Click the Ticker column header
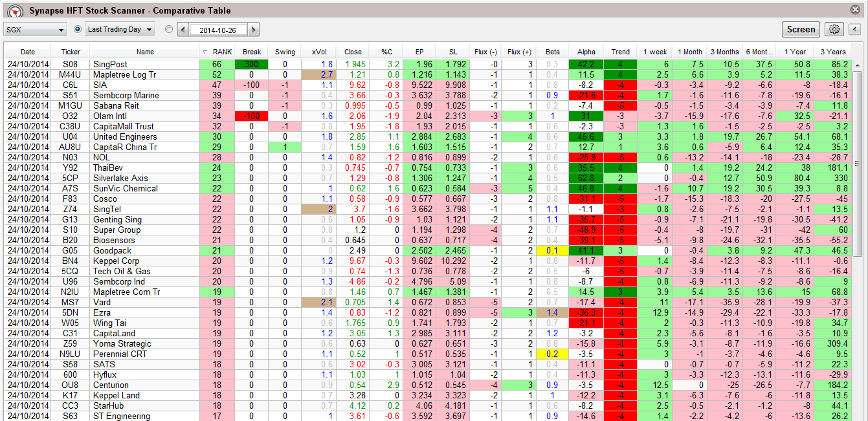868x421 pixels. tap(71, 52)
